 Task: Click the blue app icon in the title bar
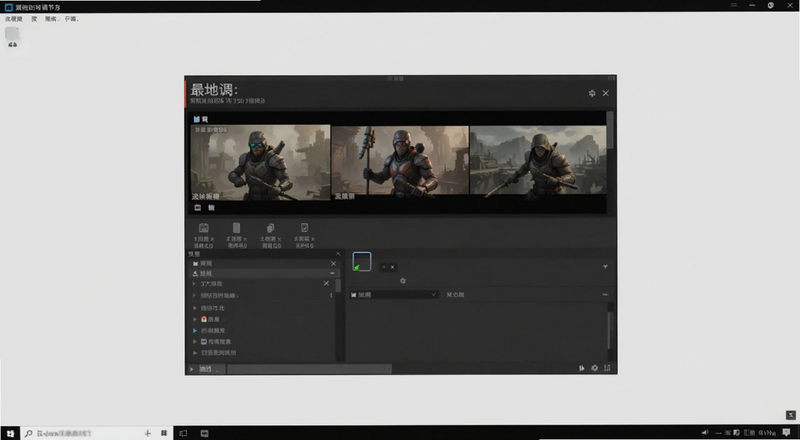click(x=8, y=7)
